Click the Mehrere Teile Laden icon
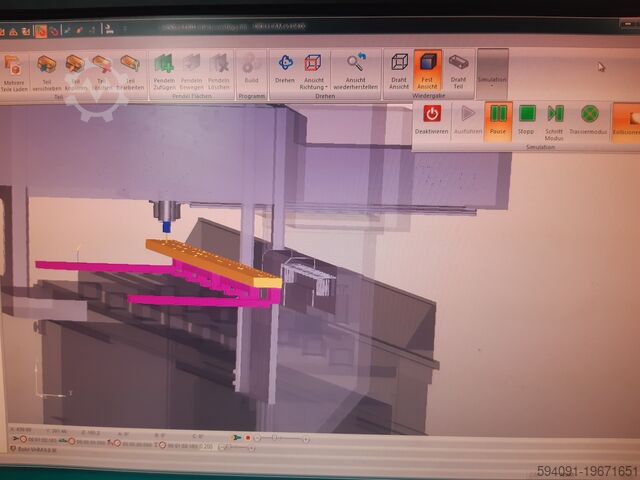The height and width of the screenshot is (480, 640). coord(14,71)
